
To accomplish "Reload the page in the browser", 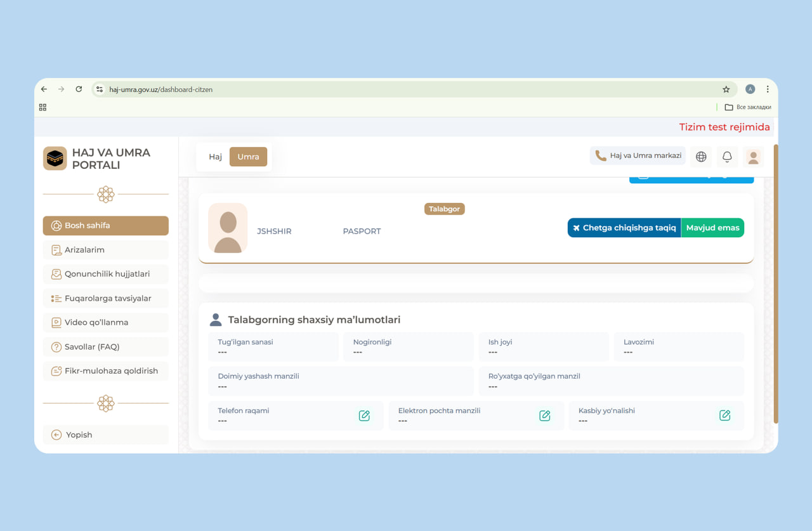I will point(79,89).
